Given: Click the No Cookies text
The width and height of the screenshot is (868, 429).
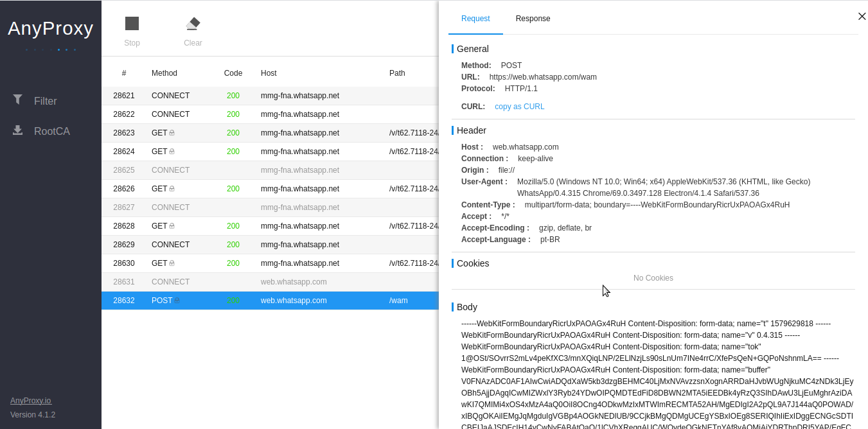Looking at the screenshot, I should click(653, 278).
